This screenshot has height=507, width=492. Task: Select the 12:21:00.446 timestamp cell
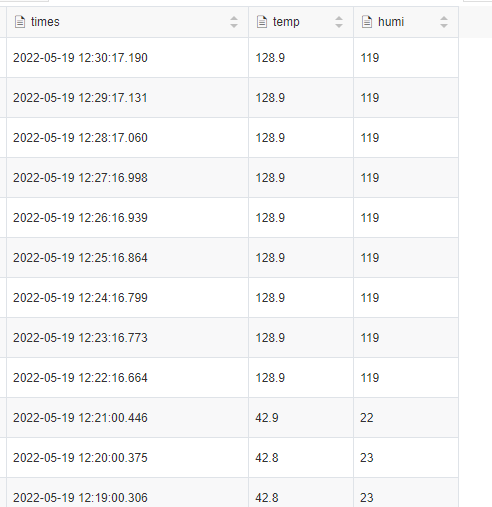pyautogui.click(x=127, y=418)
